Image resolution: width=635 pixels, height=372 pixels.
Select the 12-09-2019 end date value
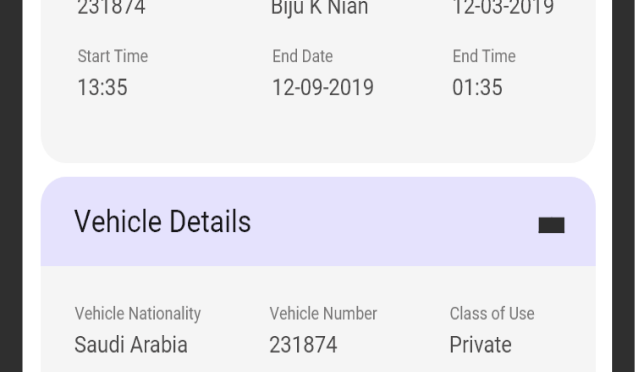pyautogui.click(x=323, y=87)
